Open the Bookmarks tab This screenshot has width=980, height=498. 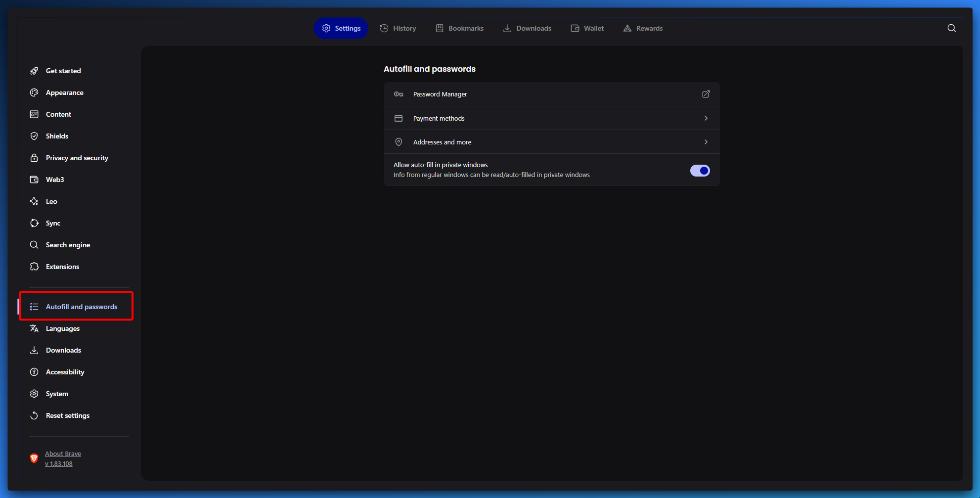[x=459, y=28]
